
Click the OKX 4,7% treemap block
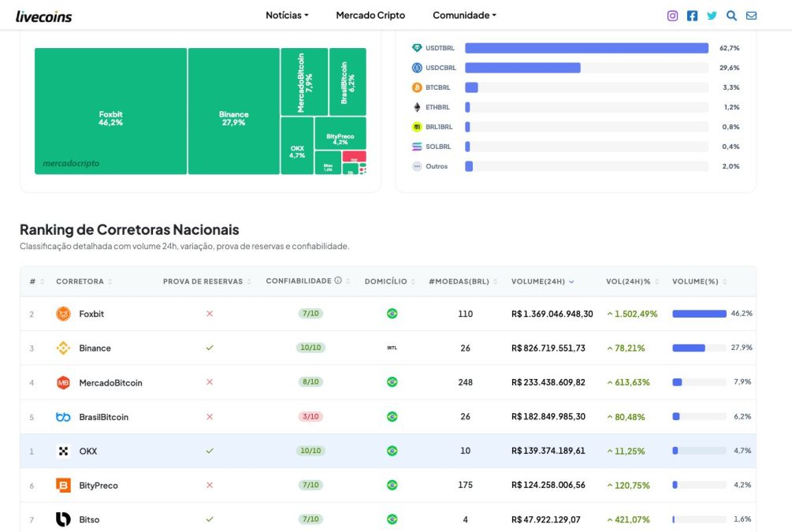click(x=297, y=146)
